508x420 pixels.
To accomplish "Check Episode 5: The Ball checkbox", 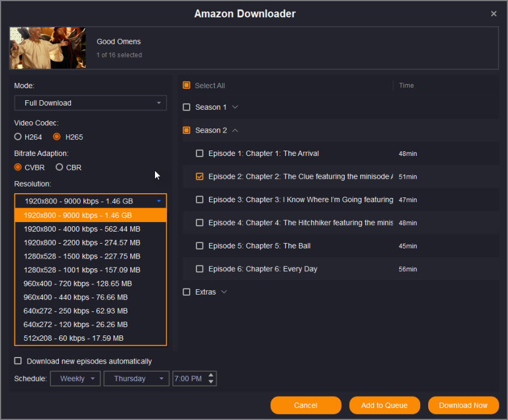I will 199,246.
